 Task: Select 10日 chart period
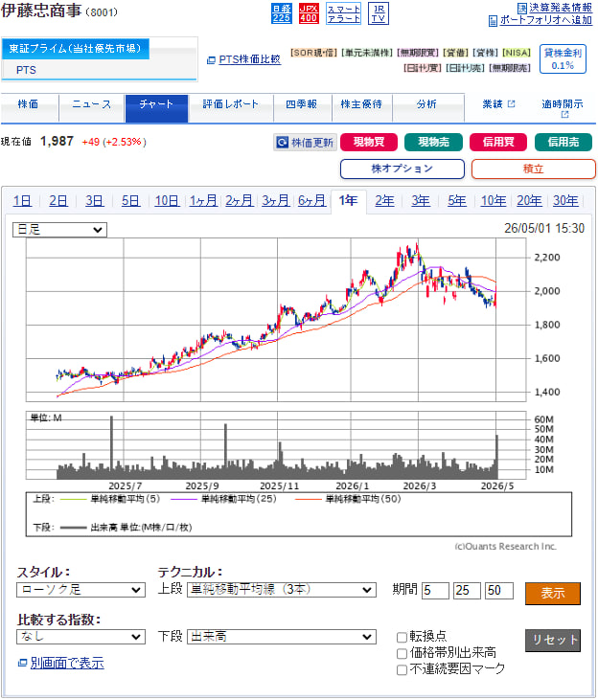pyautogui.click(x=167, y=201)
